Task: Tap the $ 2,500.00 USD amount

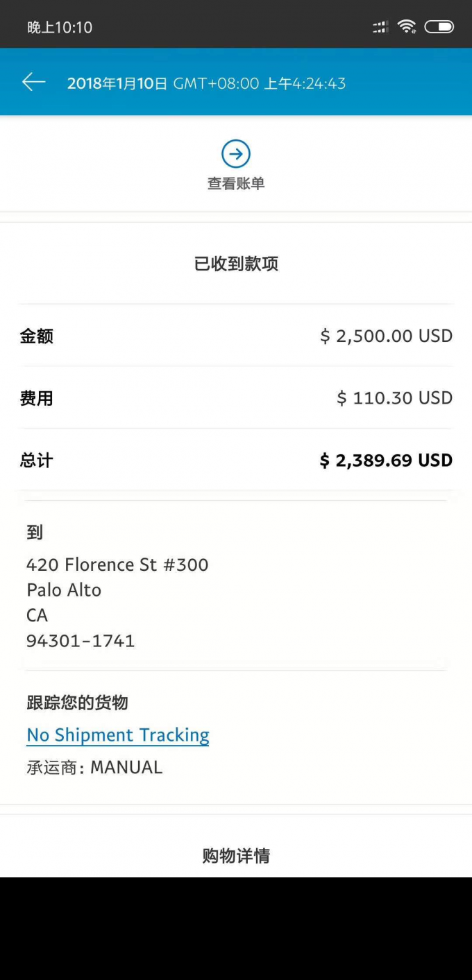Action: click(x=386, y=336)
